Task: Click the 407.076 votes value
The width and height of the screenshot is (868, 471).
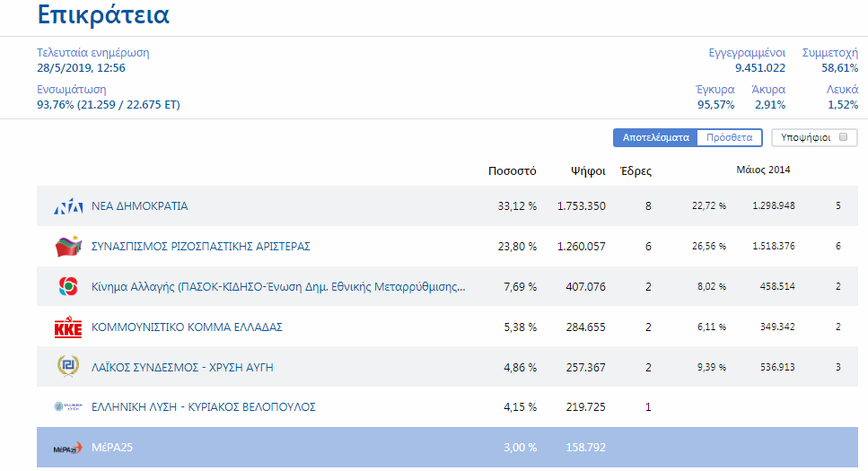Action: 585,287
